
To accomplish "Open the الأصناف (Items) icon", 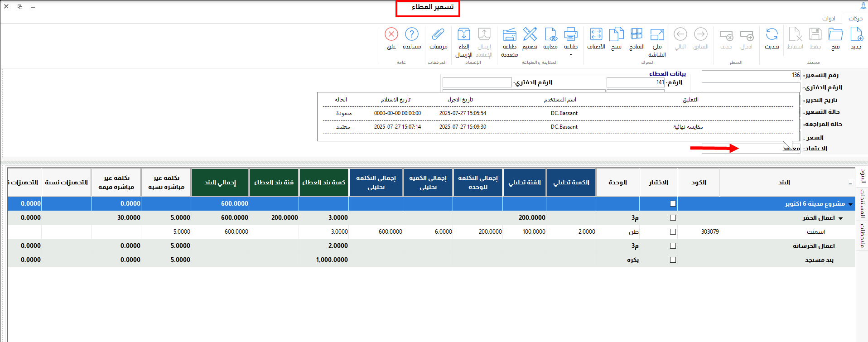I will [596, 34].
